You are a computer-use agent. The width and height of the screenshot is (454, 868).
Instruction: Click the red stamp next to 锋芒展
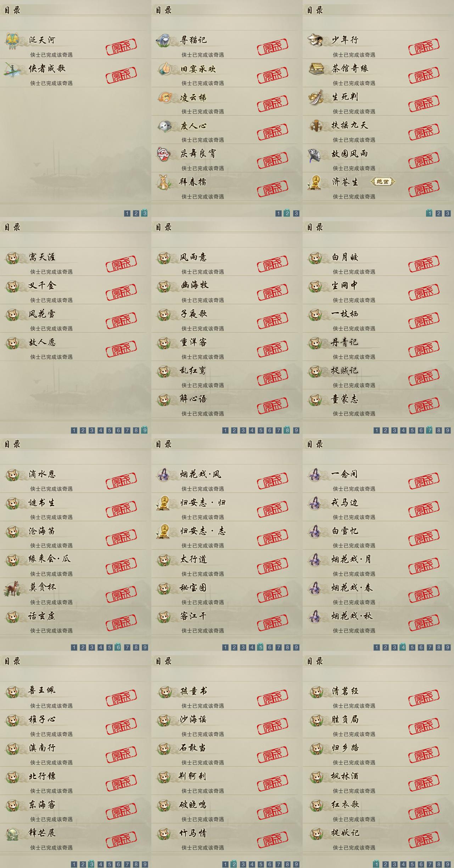click(x=121, y=842)
